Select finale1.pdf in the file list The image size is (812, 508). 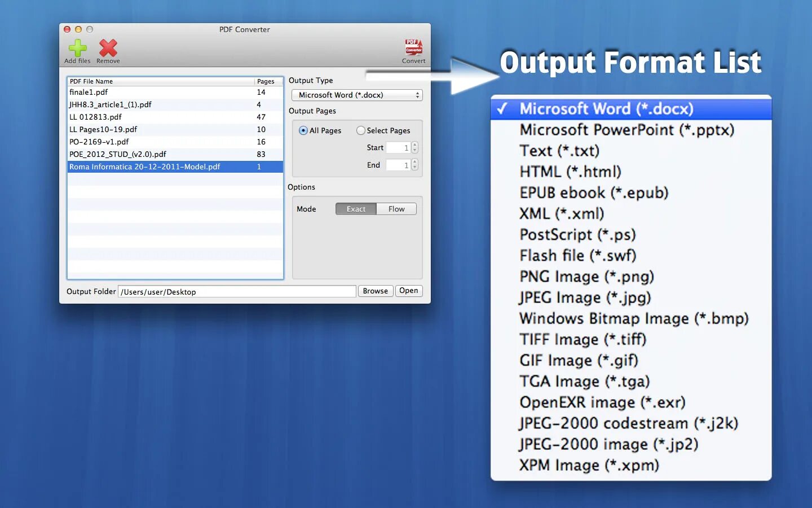[175, 92]
